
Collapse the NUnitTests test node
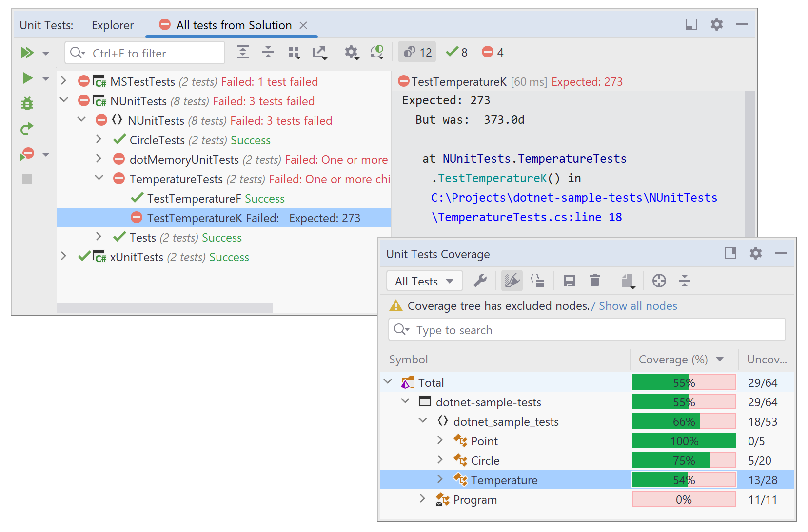coord(64,101)
